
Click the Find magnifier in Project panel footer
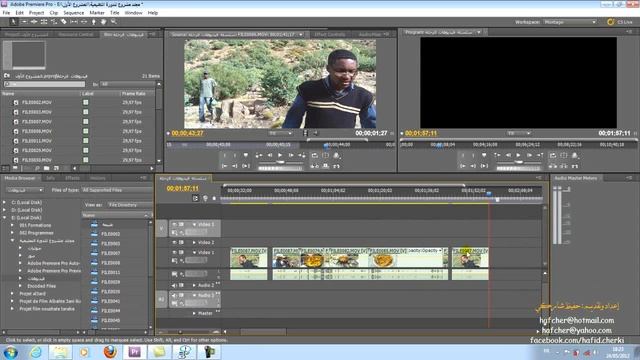[x=37, y=168]
